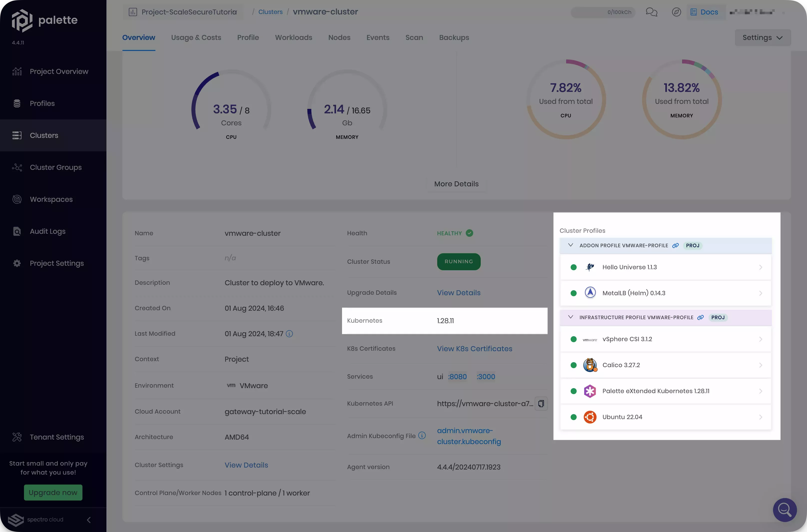Screen dimensions: 807x532
Task: Expand the Calico 3.27.2 row chevron
Action: (761, 365)
